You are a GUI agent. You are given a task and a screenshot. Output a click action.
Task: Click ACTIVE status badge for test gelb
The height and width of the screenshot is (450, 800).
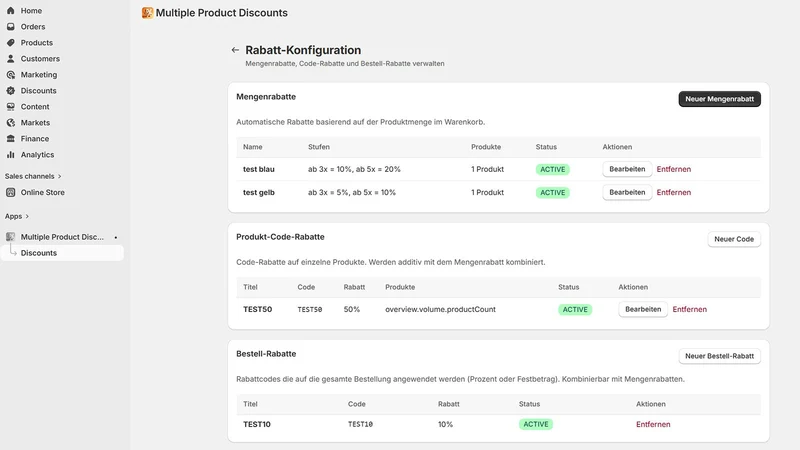(x=553, y=192)
